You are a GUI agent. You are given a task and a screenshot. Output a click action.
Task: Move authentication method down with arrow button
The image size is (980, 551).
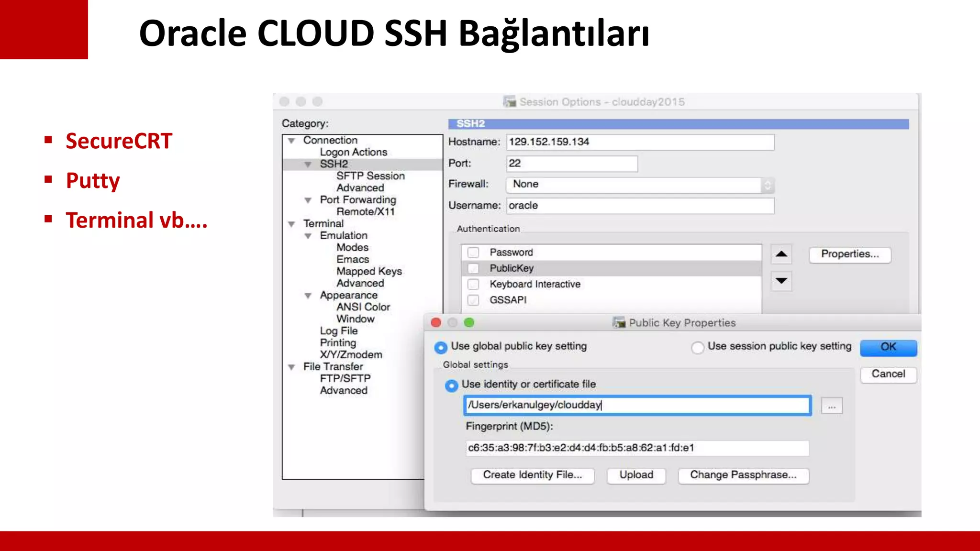click(781, 281)
